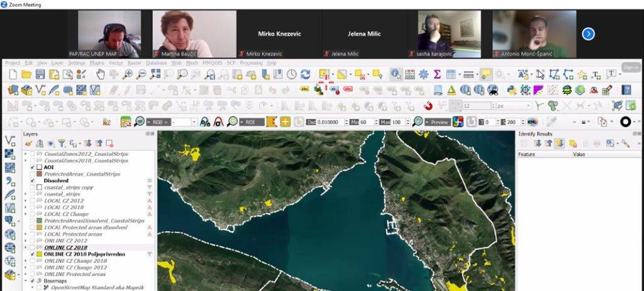Click the ProtectedAreas_CoastalStrips brown color swatch
This screenshot has height=291, width=644.
tap(39, 174)
